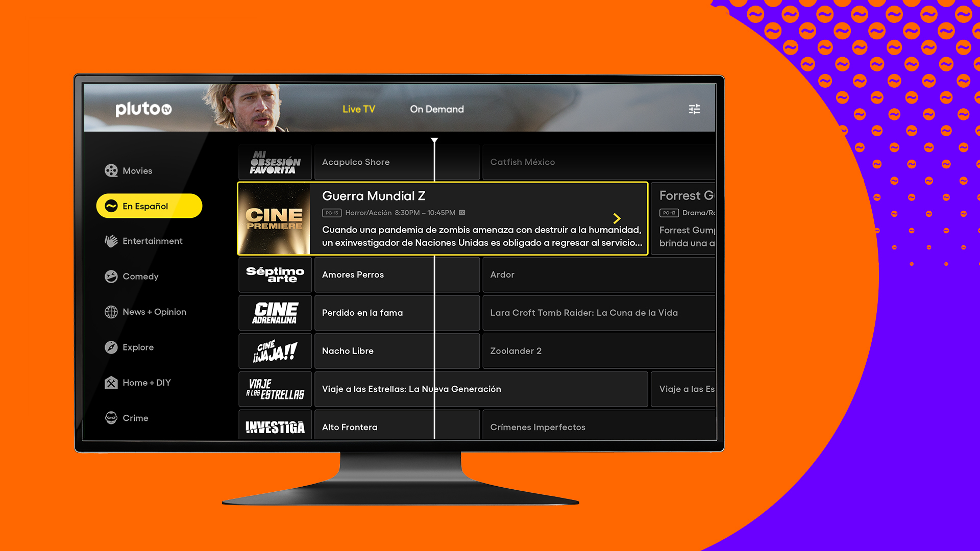The width and height of the screenshot is (980, 551).
Task: Open the filter/settings panel icon
Action: (x=694, y=109)
